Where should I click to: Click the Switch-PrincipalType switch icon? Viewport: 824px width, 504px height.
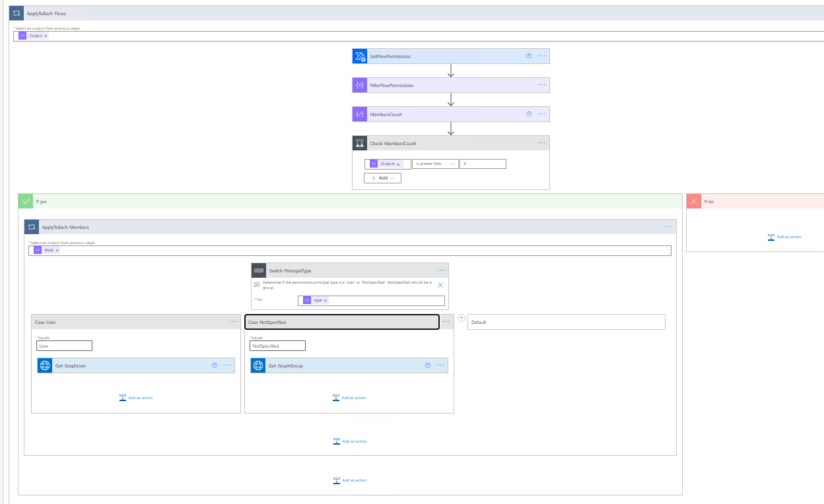click(x=257, y=270)
